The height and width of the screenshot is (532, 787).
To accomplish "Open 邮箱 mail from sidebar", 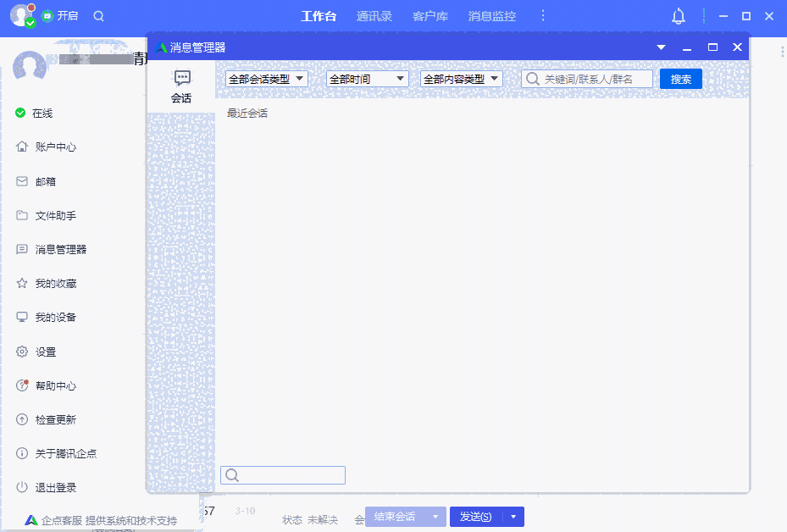I will pyautogui.click(x=45, y=181).
